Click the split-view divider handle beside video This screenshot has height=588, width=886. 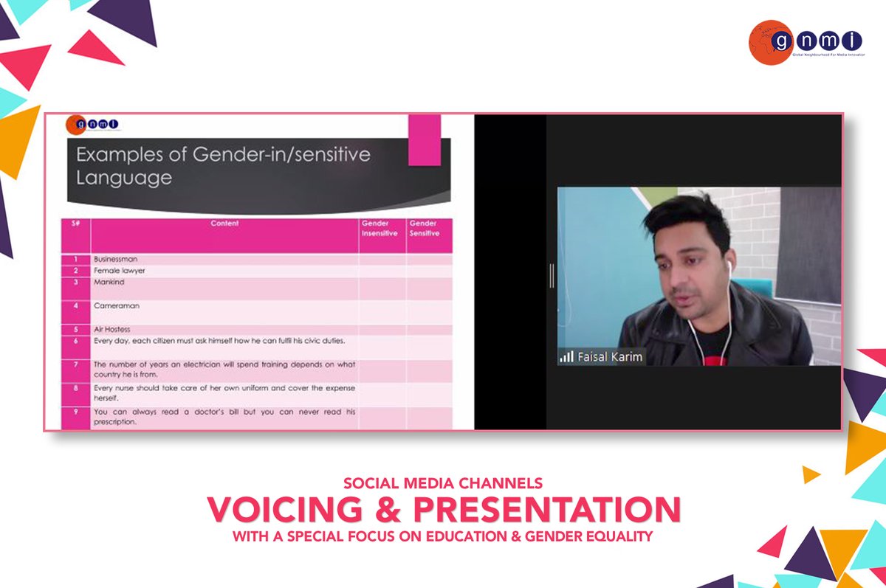pyautogui.click(x=552, y=274)
